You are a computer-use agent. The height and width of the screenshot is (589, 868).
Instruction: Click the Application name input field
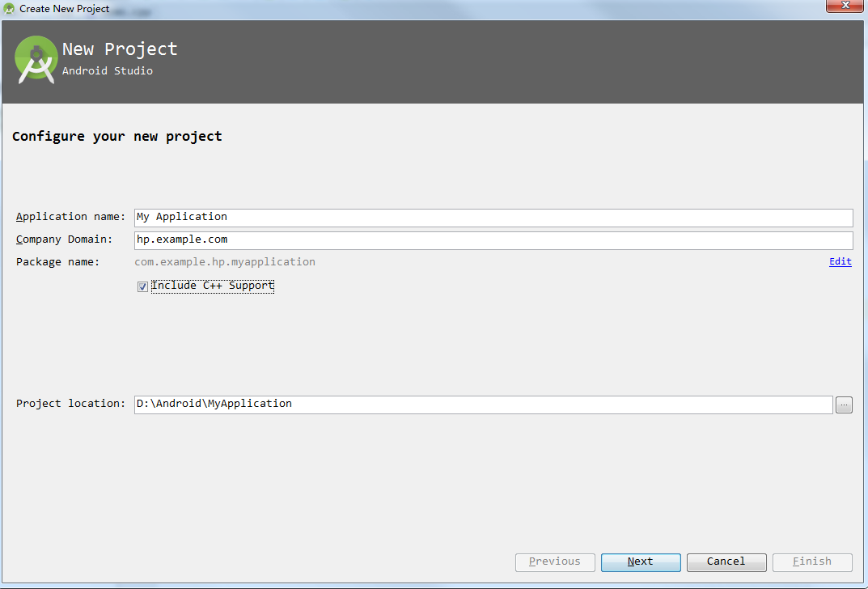(x=493, y=218)
